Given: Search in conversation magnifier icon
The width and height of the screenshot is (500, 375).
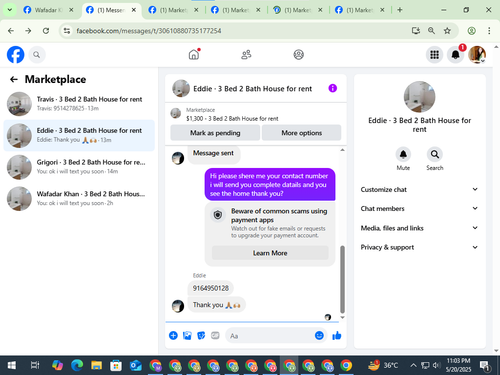Looking at the screenshot, I should point(435,154).
